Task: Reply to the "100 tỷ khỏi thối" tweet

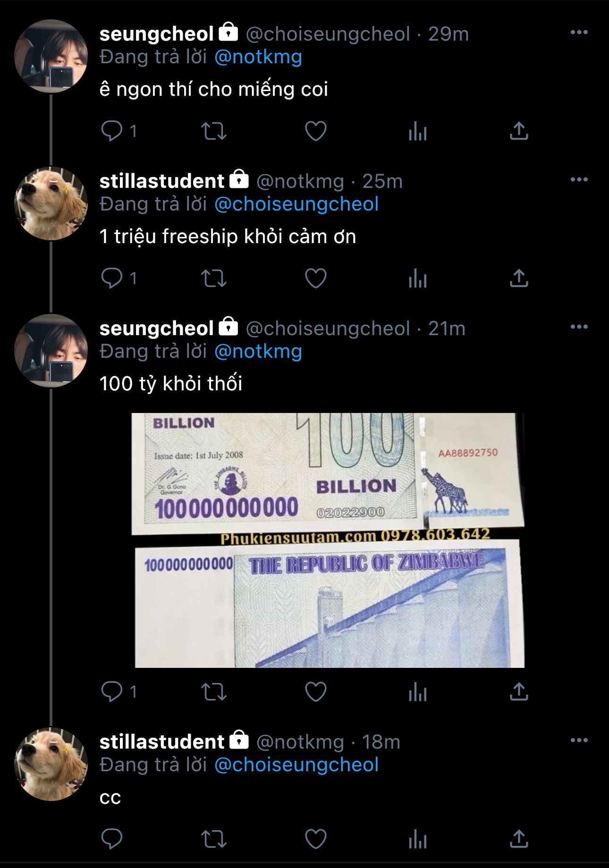Action: pos(112,692)
